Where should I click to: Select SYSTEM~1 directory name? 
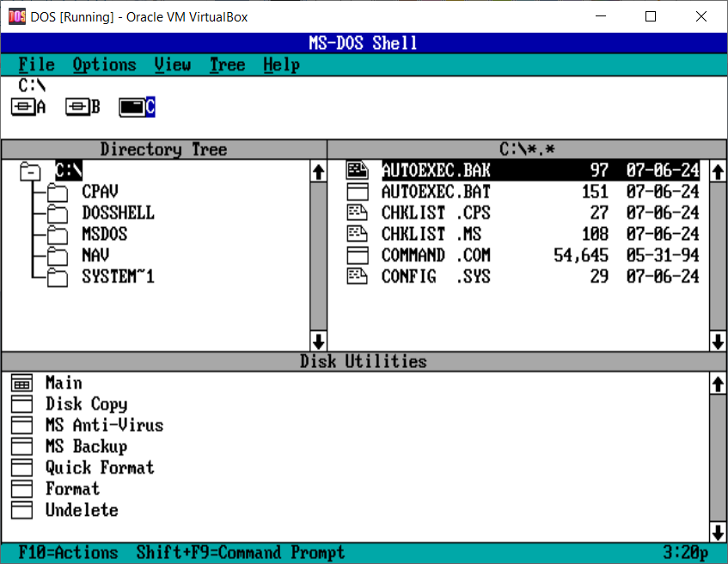[x=119, y=277]
